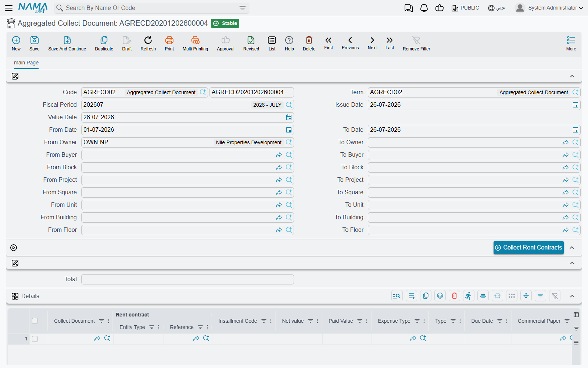The height and width of the screenshot is (368, 588).
Task: Select the main Page tab
Action: tap(26, 63)
